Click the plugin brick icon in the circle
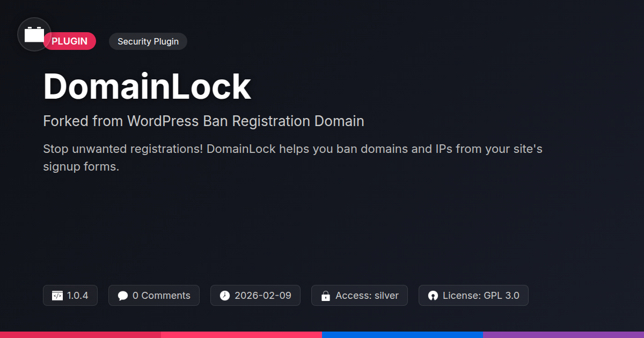Image resolution: width=644 pixels, height=338 pixels. tap(34, 35)
